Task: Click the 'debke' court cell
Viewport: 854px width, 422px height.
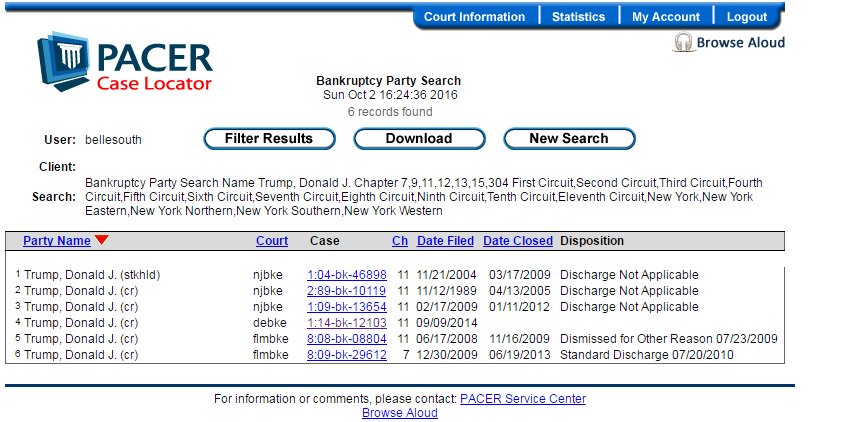Action: pos(270,323)
